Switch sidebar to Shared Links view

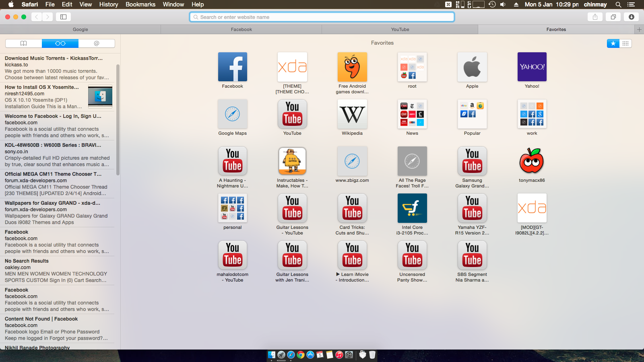tap(97, 43)
